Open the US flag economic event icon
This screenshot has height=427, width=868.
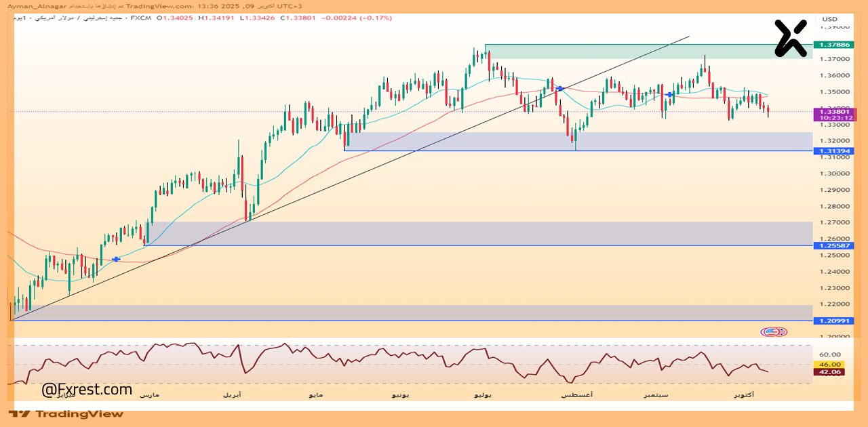(774, 331)
